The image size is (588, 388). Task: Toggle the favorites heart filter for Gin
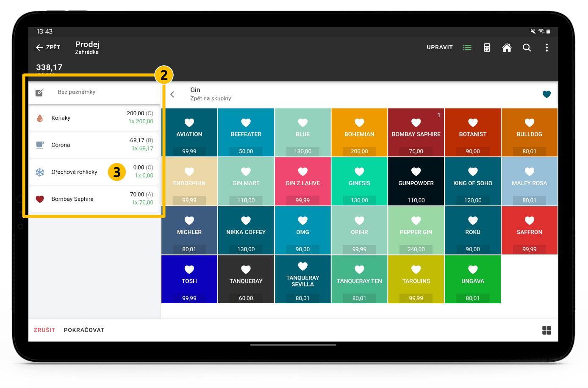[547, 94]
